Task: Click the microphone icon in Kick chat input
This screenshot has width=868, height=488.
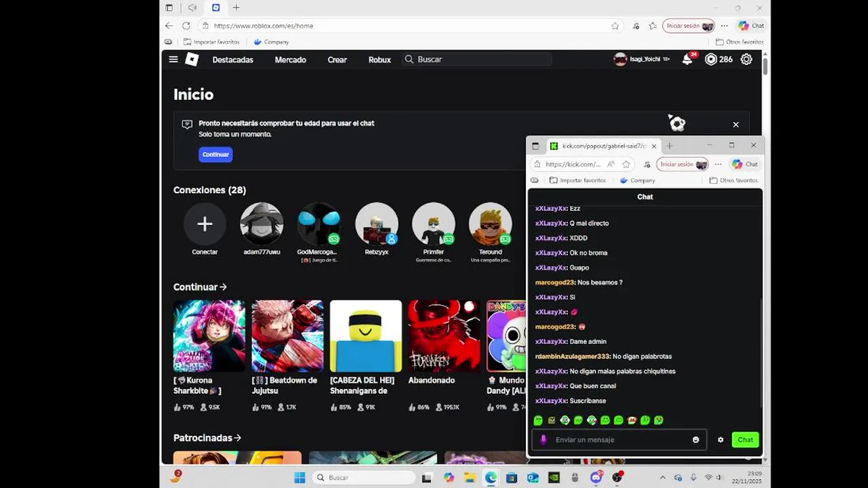Action: pyautogui.click(x=543, y=440)
